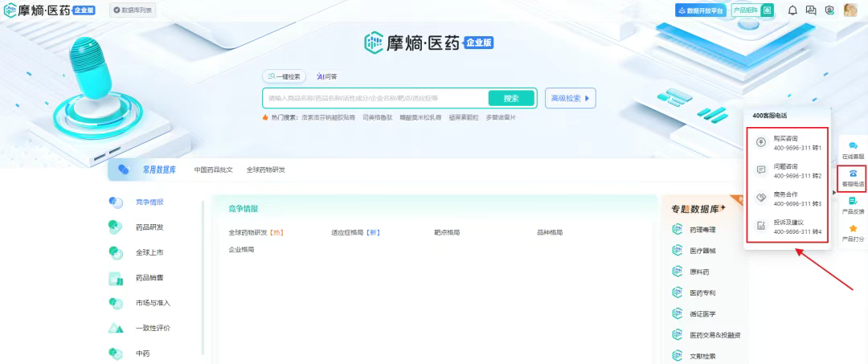Click the 问题咨询 icon in phone popup
This screenshot has height=364, width=868.
coord(761,170)
